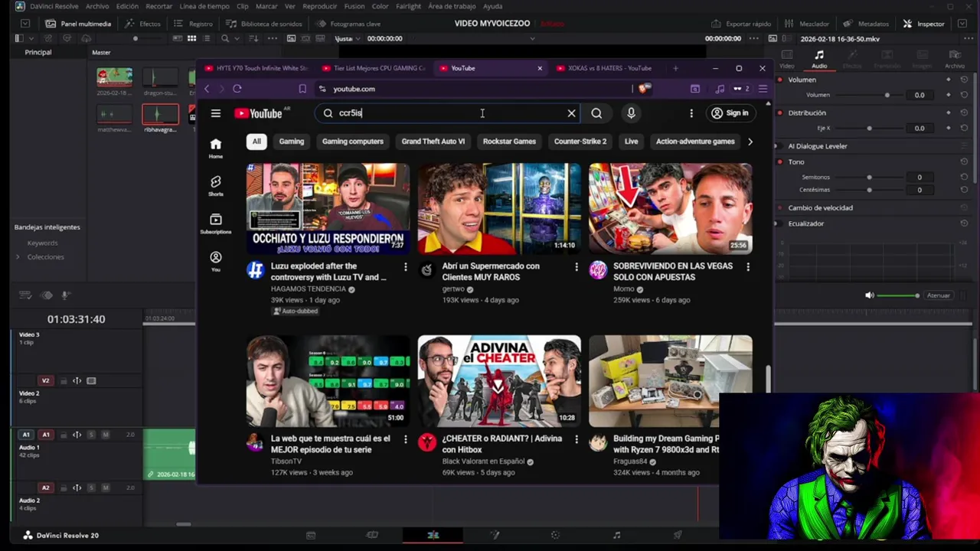Open Exportar rápido in Resolve
The width and height of the screenshot is (980, 551).
741,24
